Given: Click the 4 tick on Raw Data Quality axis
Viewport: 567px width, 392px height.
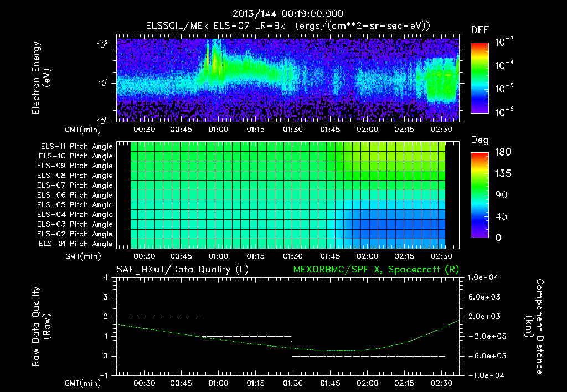Looking at the screenshot, I should tap(106, 277).
